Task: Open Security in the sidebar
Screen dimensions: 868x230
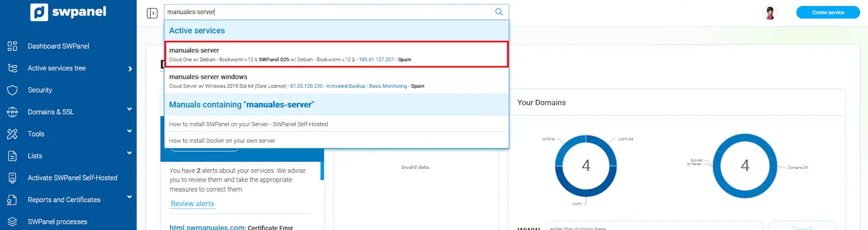Action: (40, 90)
